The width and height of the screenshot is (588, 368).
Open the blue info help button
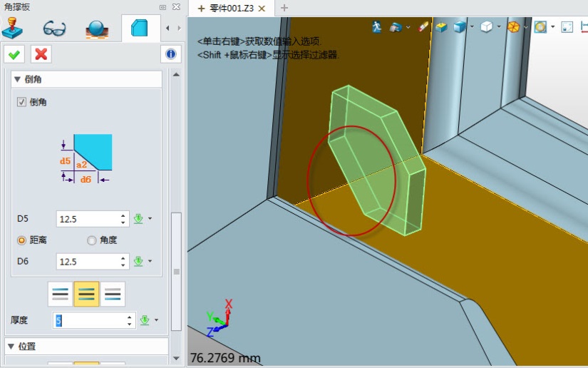click(x=170, y=54)
